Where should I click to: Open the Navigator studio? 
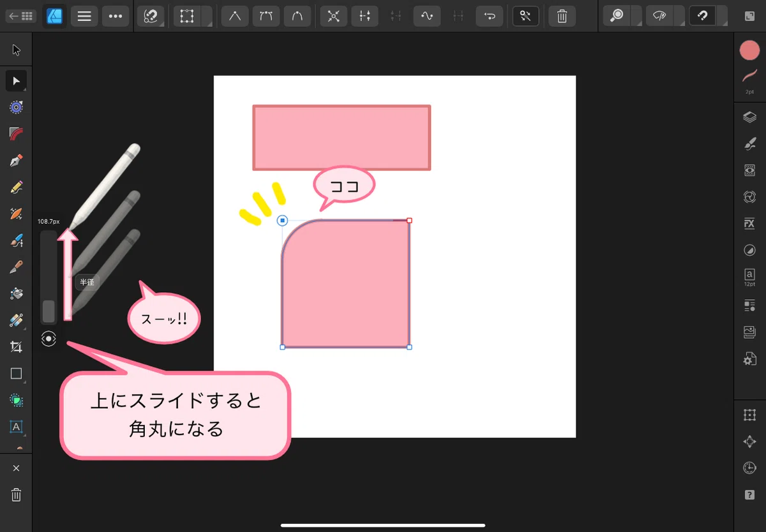(749, 441)
